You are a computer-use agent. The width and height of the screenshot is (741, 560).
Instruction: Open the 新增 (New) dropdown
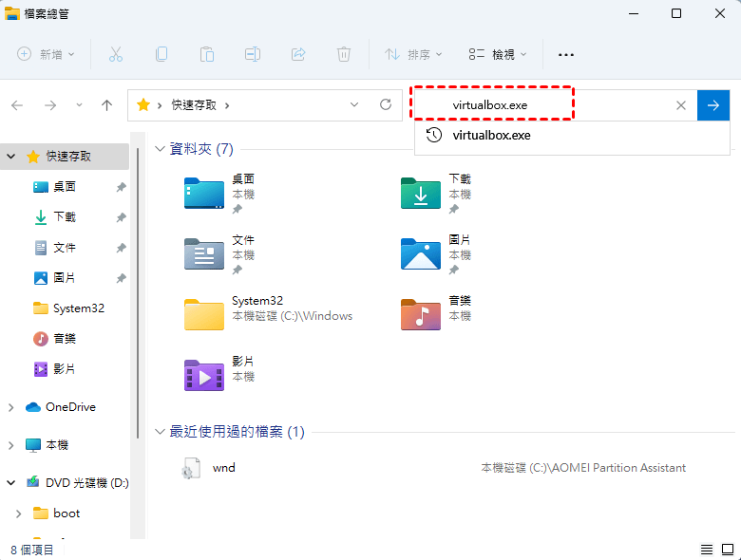point(46,54)
